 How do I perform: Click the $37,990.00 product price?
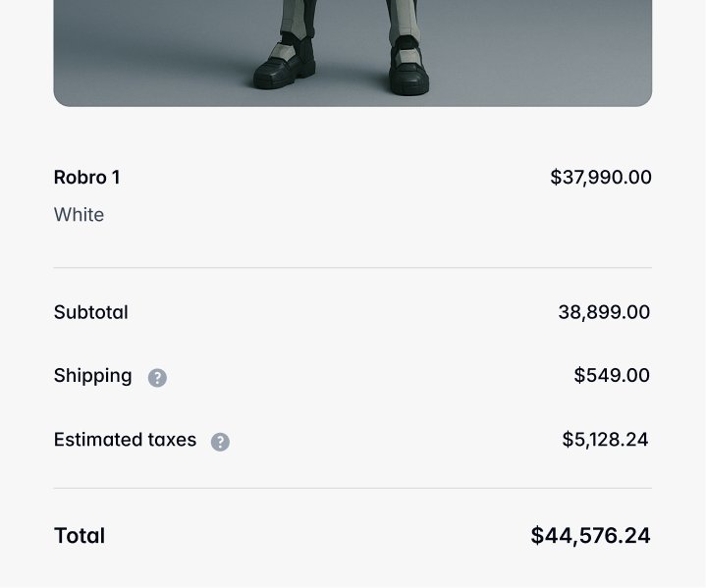point(600,178)
